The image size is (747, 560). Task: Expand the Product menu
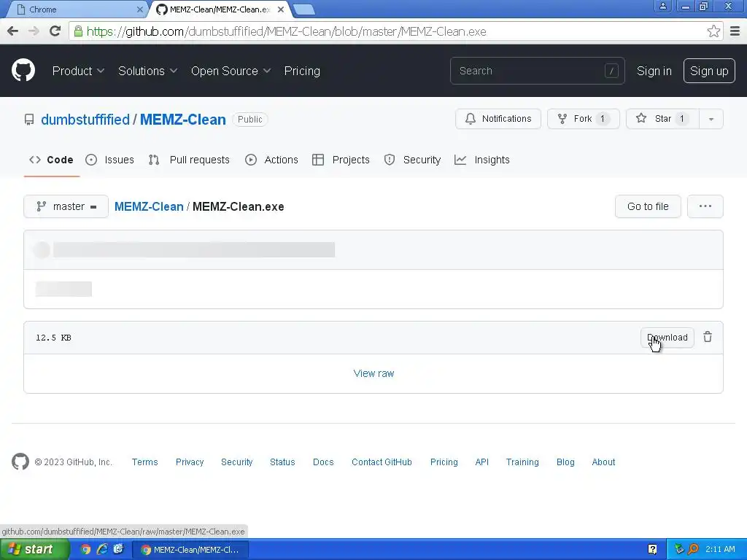pyautogui.click(x=78, y=71)
